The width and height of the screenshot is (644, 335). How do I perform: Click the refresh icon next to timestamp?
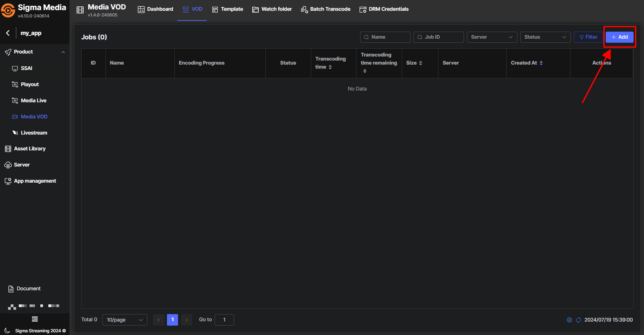578,320
